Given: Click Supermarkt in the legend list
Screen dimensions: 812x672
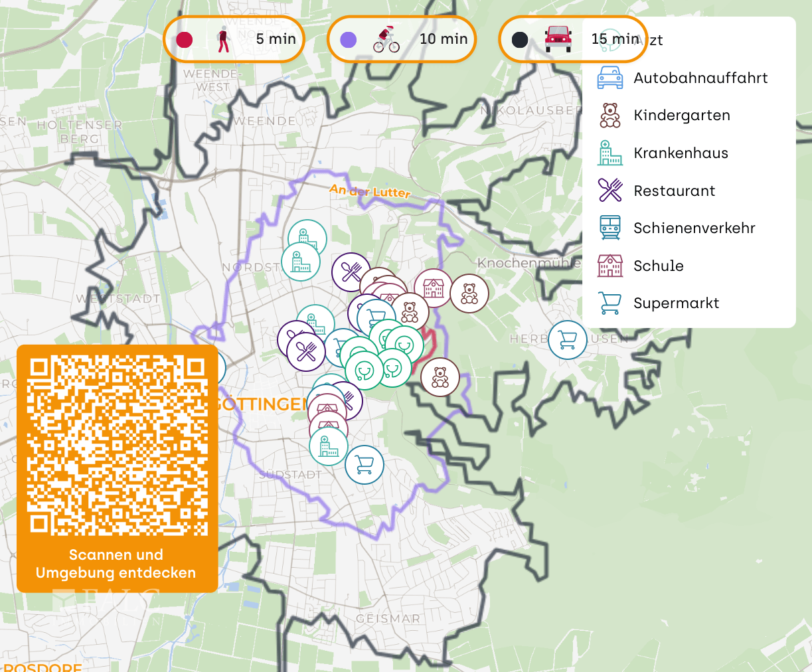Looking at the screenshot, I should [x=658, y=303].
